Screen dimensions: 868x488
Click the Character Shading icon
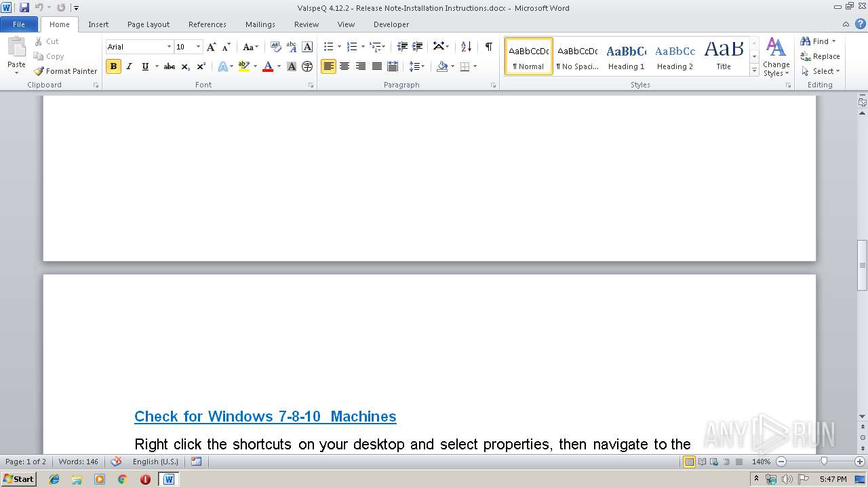coord(292,66)
